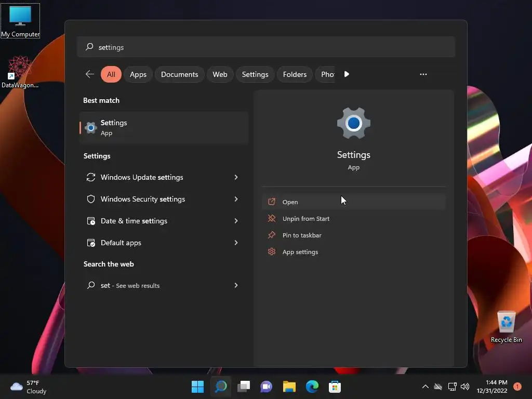Open Default apps result
Image resolution: width=532 pixels, height=399 pixels.
(x=164, y=243)
